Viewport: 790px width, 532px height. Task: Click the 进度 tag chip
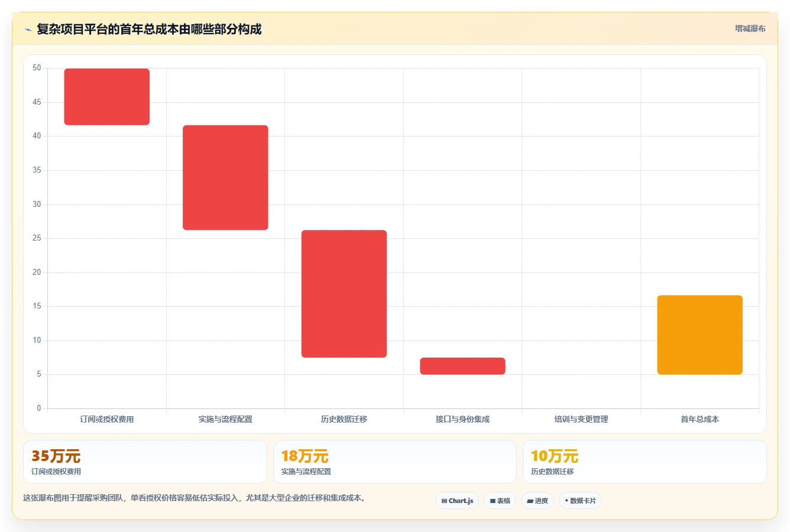tap(537, 501)
